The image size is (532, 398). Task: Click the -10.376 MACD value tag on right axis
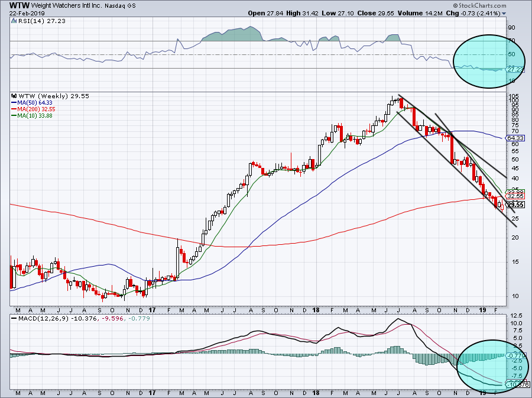[x=514, y=385]
